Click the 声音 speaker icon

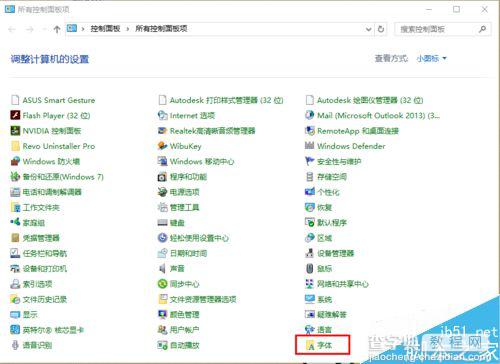click(x=162, y=268)
